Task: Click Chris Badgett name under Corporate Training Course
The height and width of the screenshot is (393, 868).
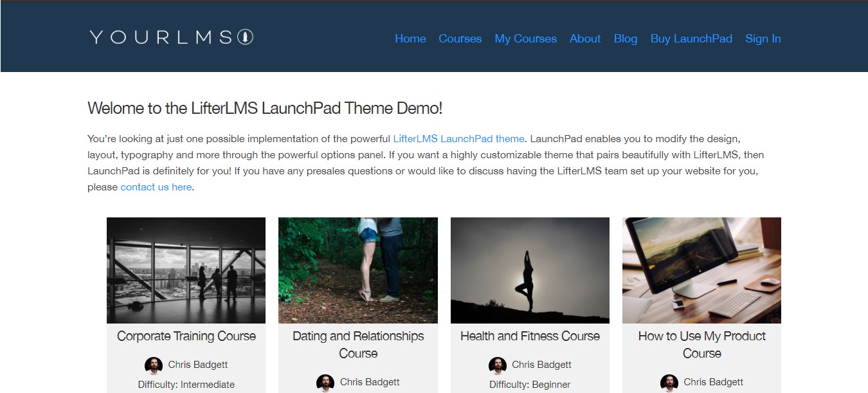Action: click(x=198, y=365)
